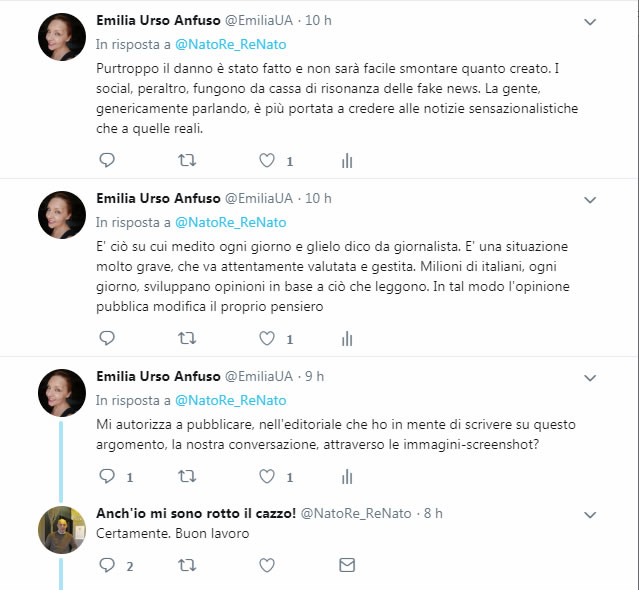Open analytics for the second tweet
This screenshot has width=639, height=590.
click(x=347, y=339)
